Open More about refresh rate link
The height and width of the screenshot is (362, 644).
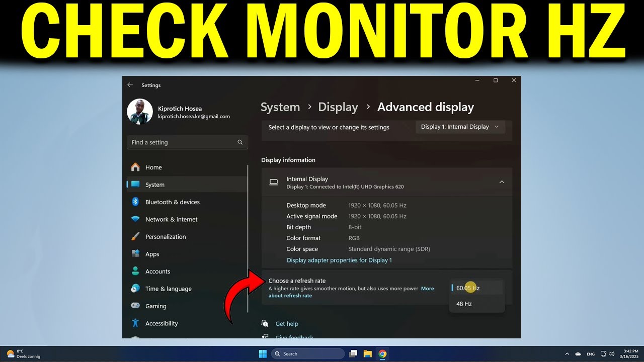tap(351, 292)
